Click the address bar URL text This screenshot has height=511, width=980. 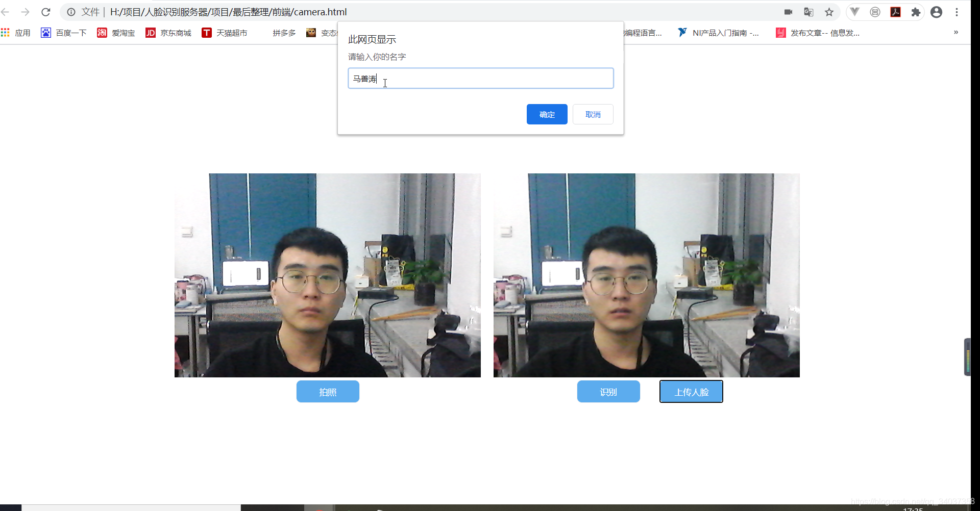coord(228,12)
